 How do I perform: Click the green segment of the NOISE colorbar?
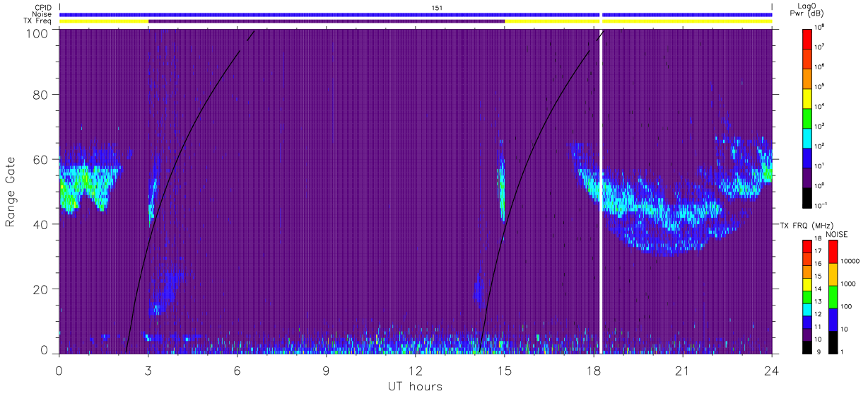click(833, 296)
